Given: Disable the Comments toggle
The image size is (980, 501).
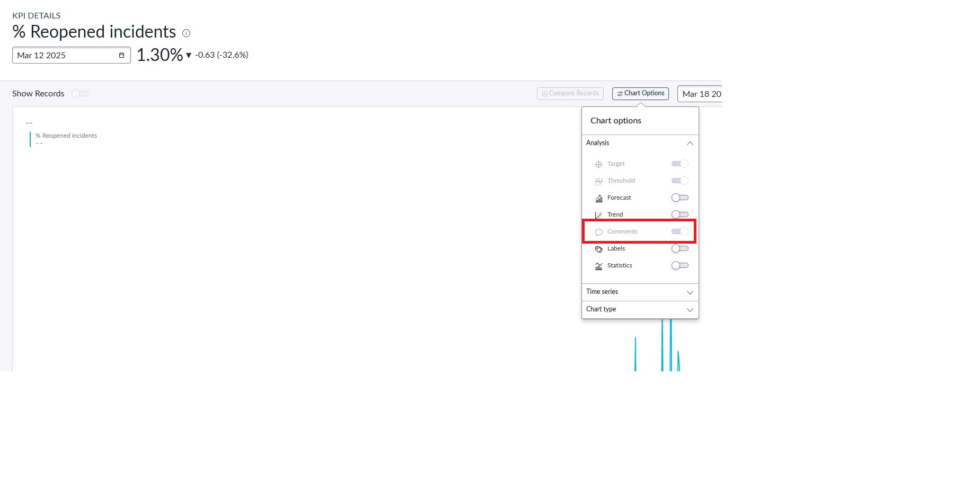Looking at the screenshot, I should click(679, 231).
